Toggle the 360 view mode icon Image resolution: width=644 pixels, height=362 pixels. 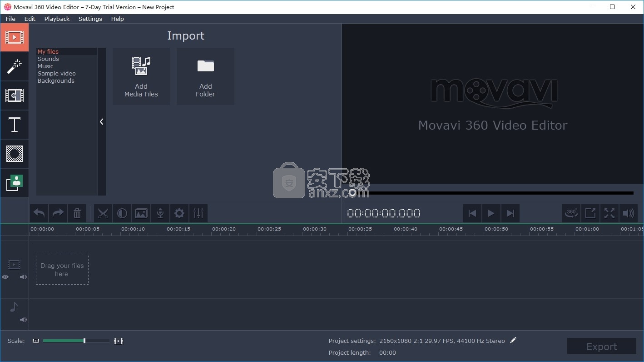571,213
